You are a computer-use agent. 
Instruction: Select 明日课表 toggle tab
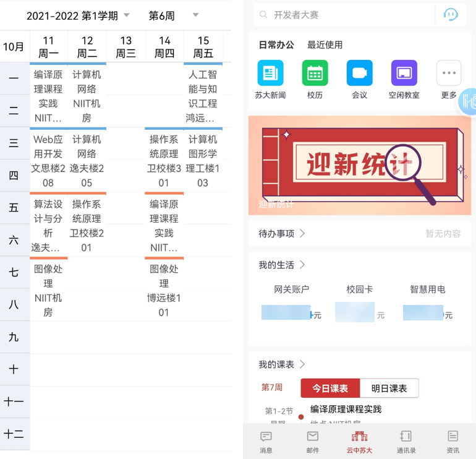[389, 388]
